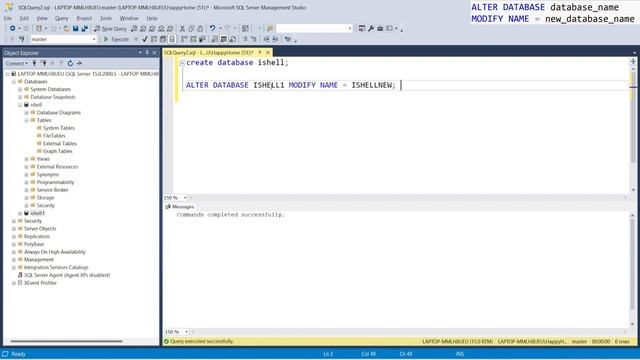Click the Undo arrow icon
The image size is (640, 360).
tap(212, 29)
